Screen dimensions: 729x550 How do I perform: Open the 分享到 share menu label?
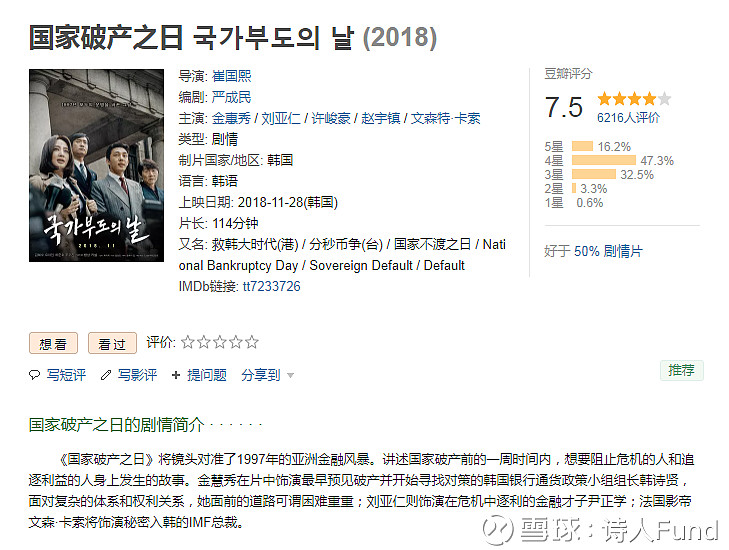pyautogui.click(x=260, y=375)
